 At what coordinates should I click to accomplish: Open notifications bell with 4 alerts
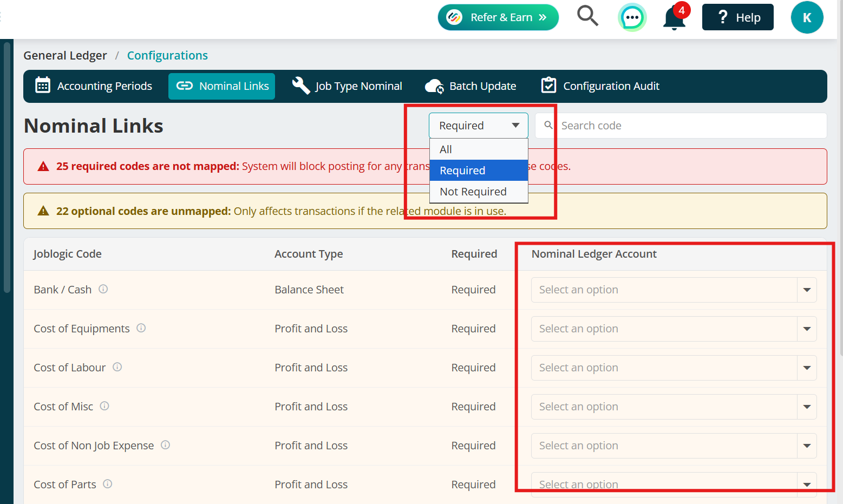(x=675, y=18)
